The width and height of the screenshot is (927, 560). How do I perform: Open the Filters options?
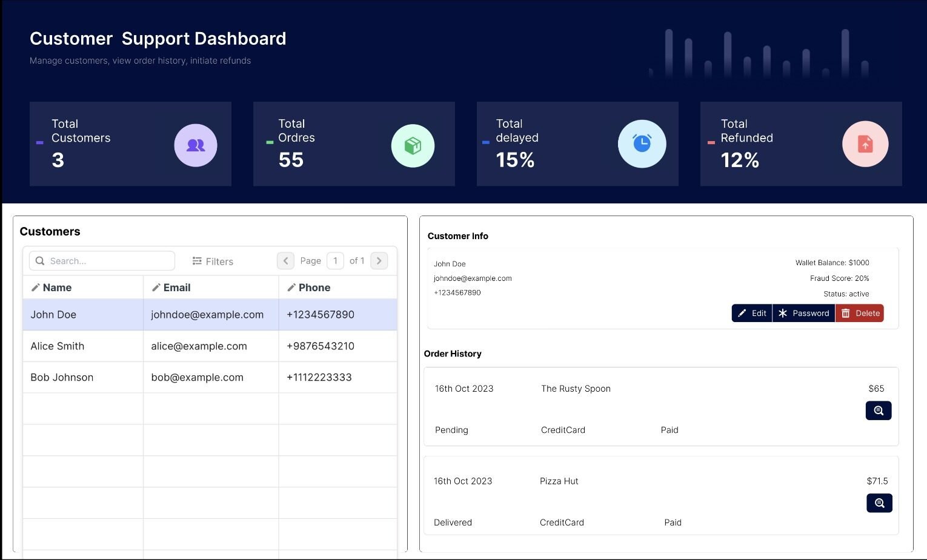point(213,261)
